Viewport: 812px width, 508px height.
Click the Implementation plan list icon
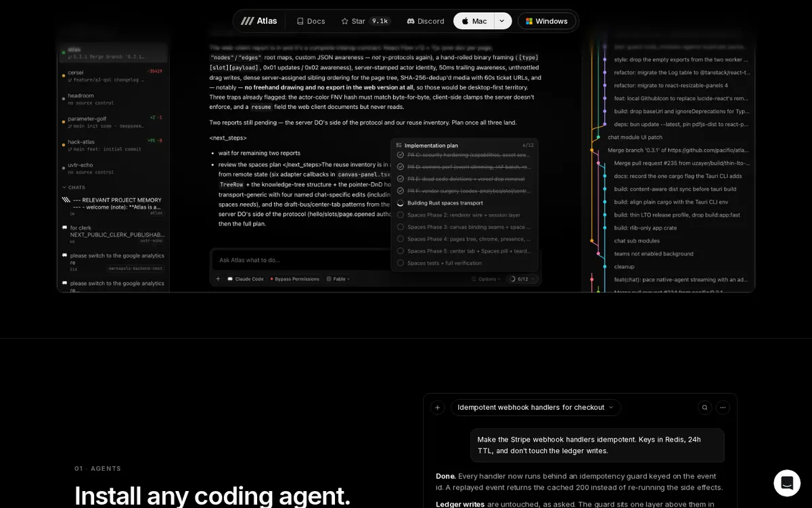click(399, 145)
